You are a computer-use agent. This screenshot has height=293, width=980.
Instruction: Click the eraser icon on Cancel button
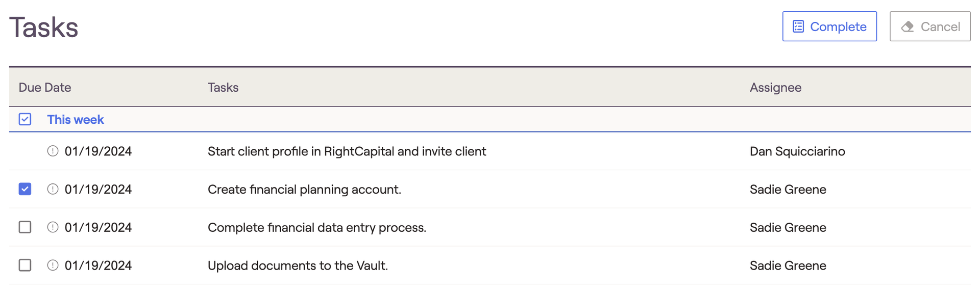coord(908,26)
